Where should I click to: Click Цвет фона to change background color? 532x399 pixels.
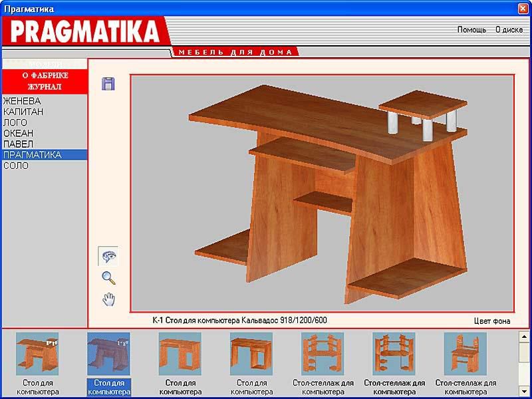click(x=492, y=321)
